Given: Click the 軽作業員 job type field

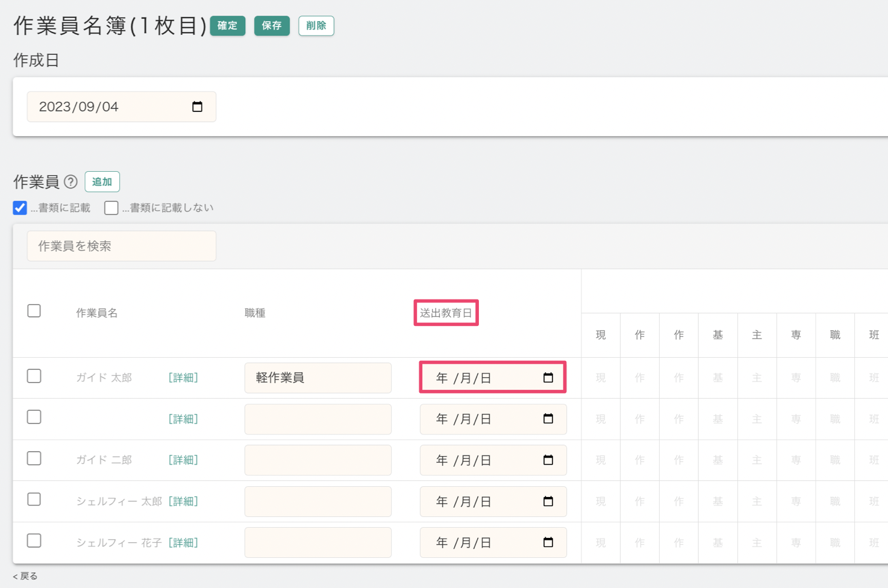Looking at the screenshot, I should [317, 378].
